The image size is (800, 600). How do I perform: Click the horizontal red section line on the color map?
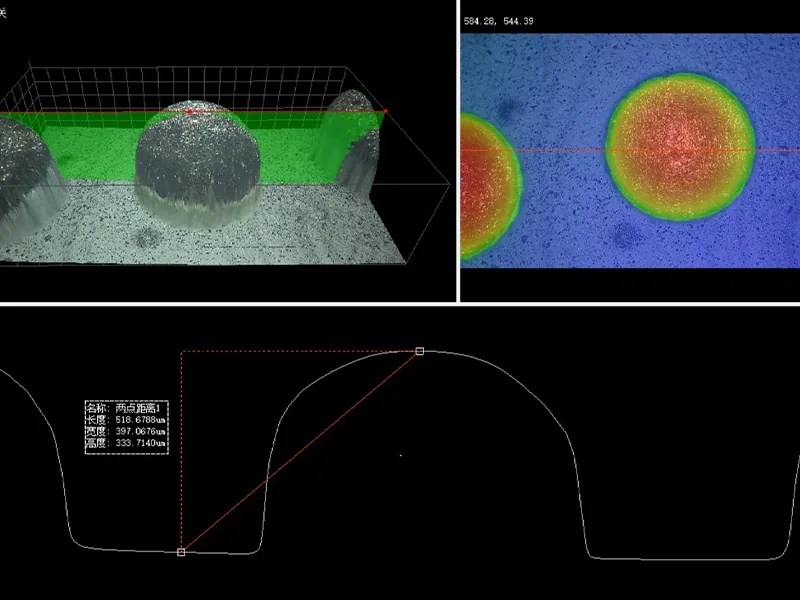point(630,151)
